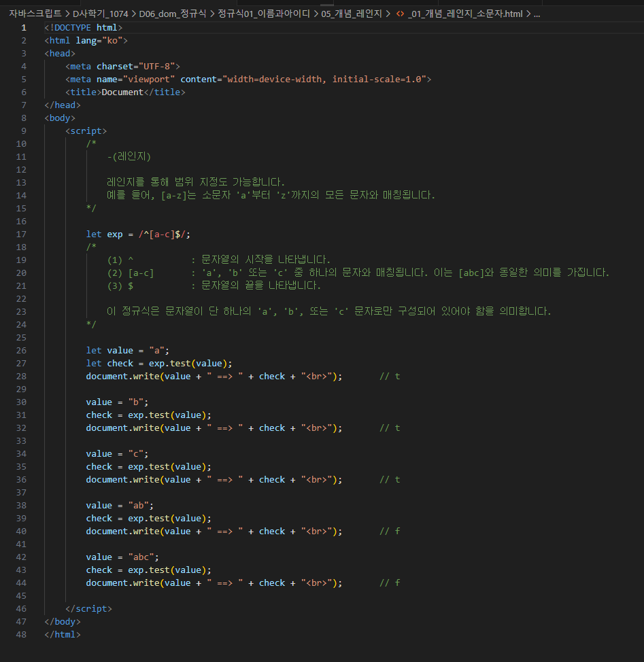The height and width of the screenshot is (662, 644).
Task: Click document.write call on line 36
Action: [x=214, y=480]
